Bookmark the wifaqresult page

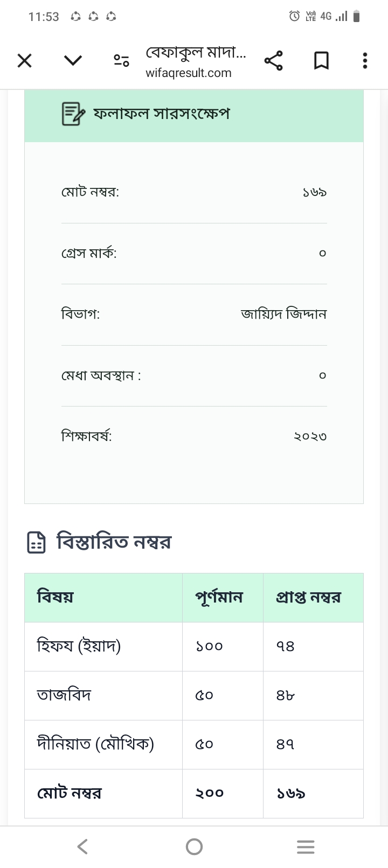point(321,61)
